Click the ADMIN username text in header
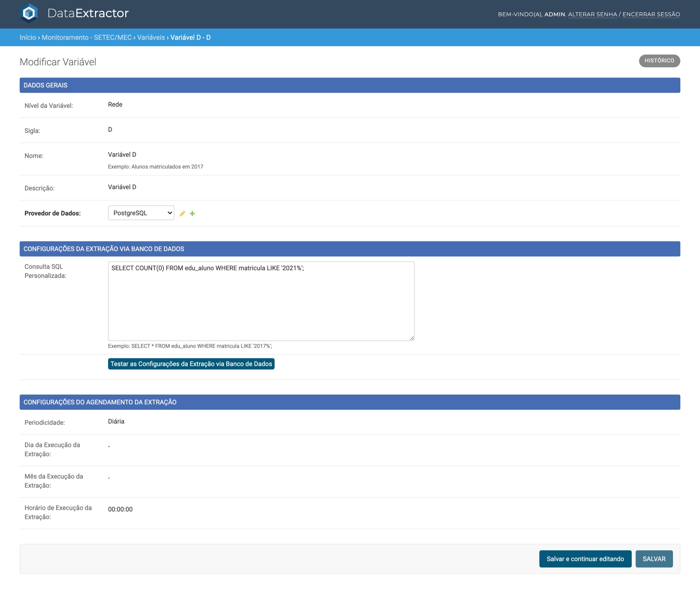This screenshot has height=603, width=700. pyautogui.click(x=555, y=14)
